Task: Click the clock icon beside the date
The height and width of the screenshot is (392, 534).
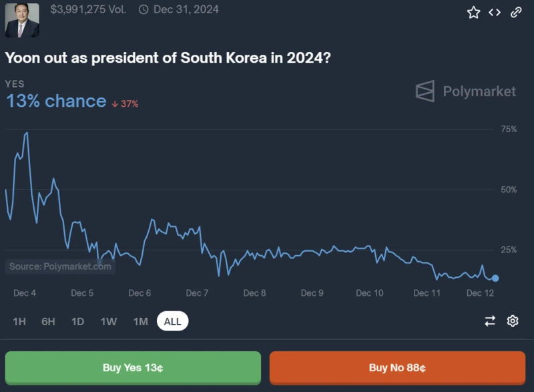Action: pos(144,10)
